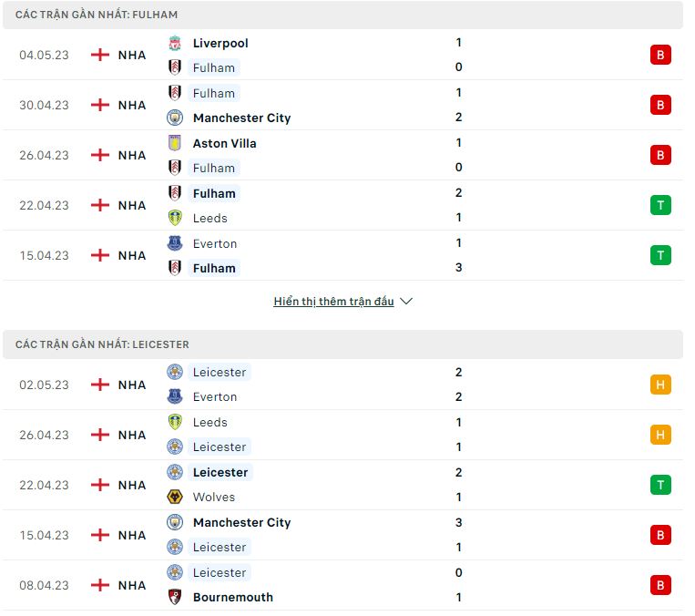The height and width of the screenshot is (616, 695).
Task: Expand more matches with the chevron arrow
Action: [406, 302]
